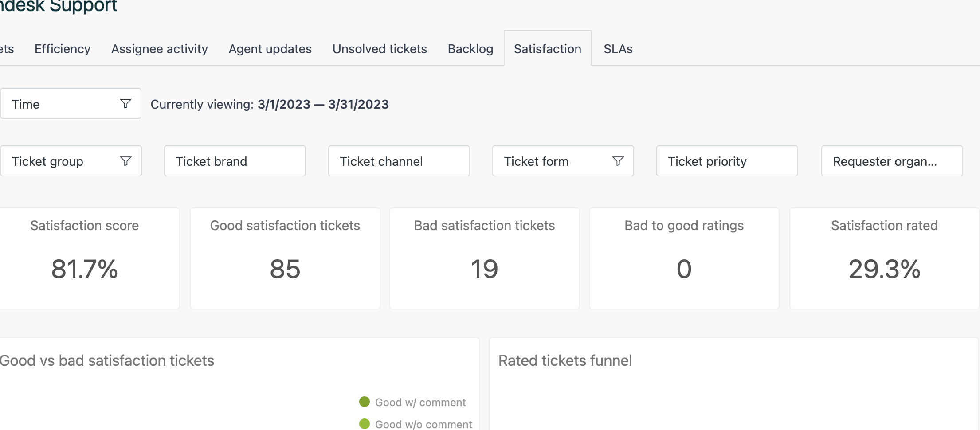This screenshot has width=980, height=430.
Task: Click the funnel icon in Ticket form
Action: [618, 161]
